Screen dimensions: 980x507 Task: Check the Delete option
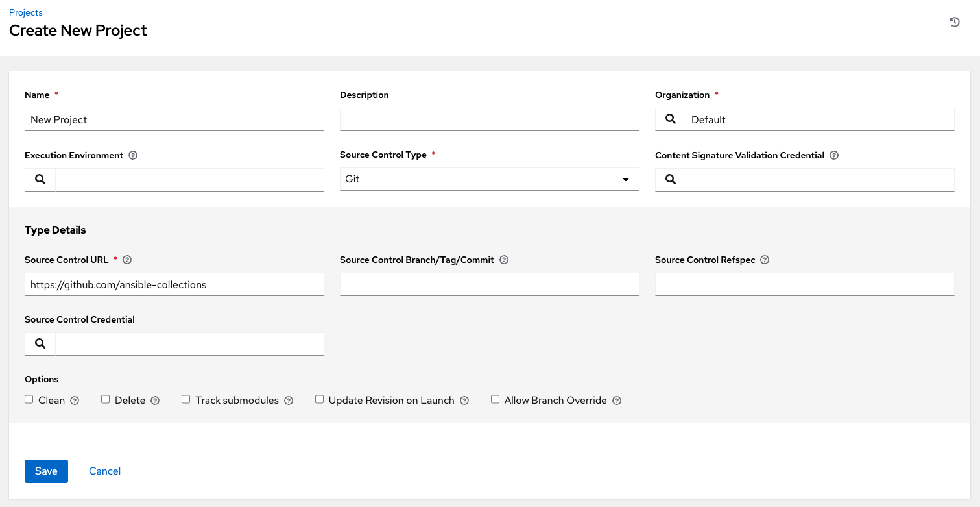point(105,399)
